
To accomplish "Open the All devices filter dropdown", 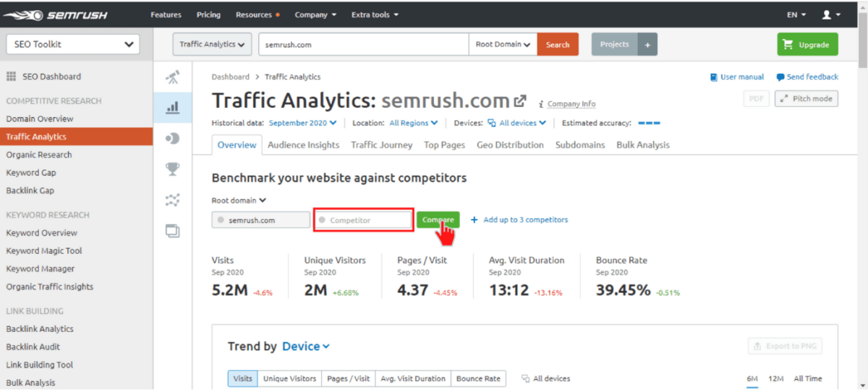I will click(x=517, y=123).
